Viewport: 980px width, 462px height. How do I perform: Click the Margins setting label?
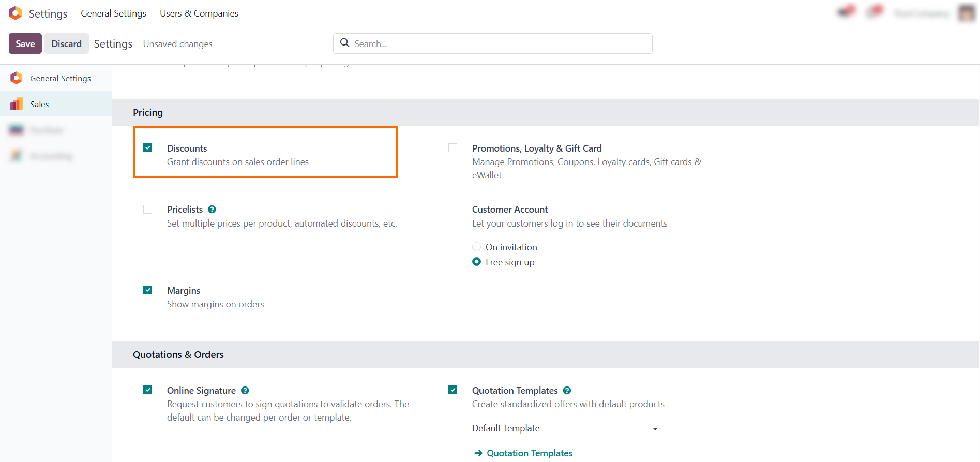(x=184, y=291)
